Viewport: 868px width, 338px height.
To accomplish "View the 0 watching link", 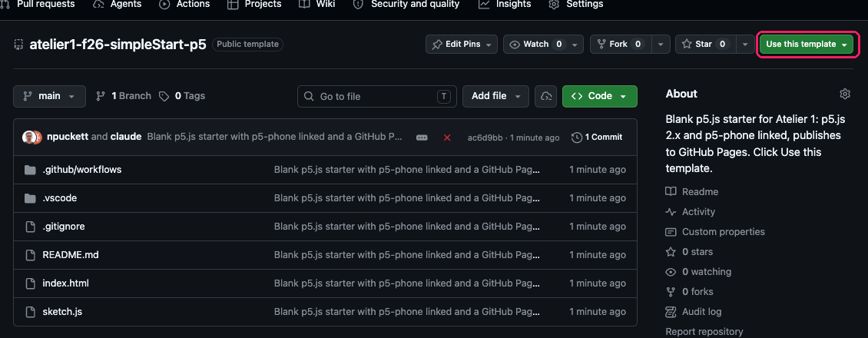I will [698, 272].
